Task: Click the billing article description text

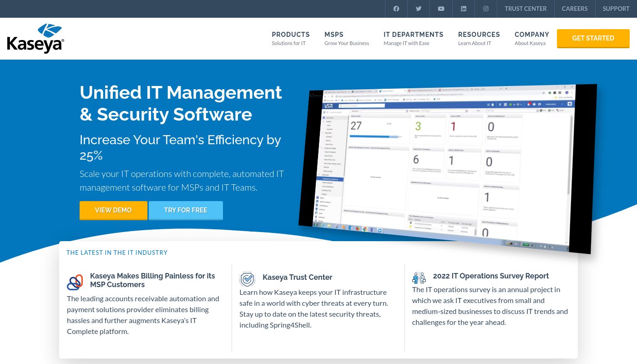Action: (x=143, y=315)
